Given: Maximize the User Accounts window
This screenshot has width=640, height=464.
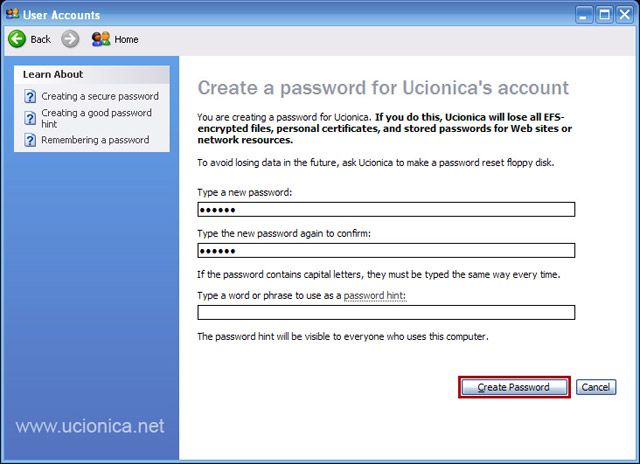Looking at the screenshot, I should (x=605, y=14).
